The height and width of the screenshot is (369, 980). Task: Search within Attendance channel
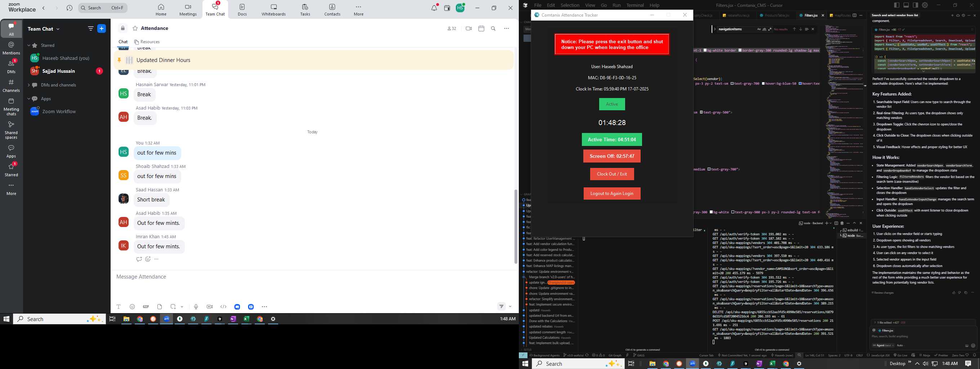pos(494,28)
